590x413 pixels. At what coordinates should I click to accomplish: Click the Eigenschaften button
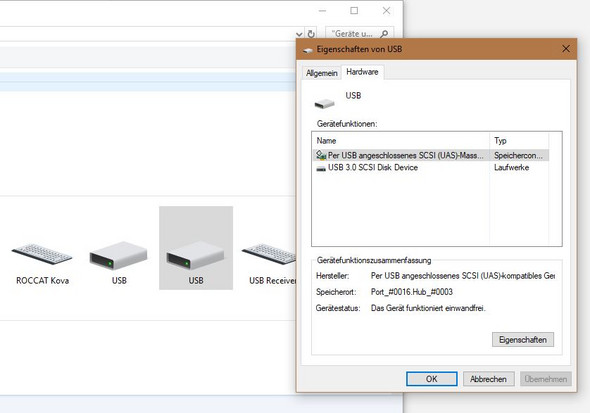point(523,340)
